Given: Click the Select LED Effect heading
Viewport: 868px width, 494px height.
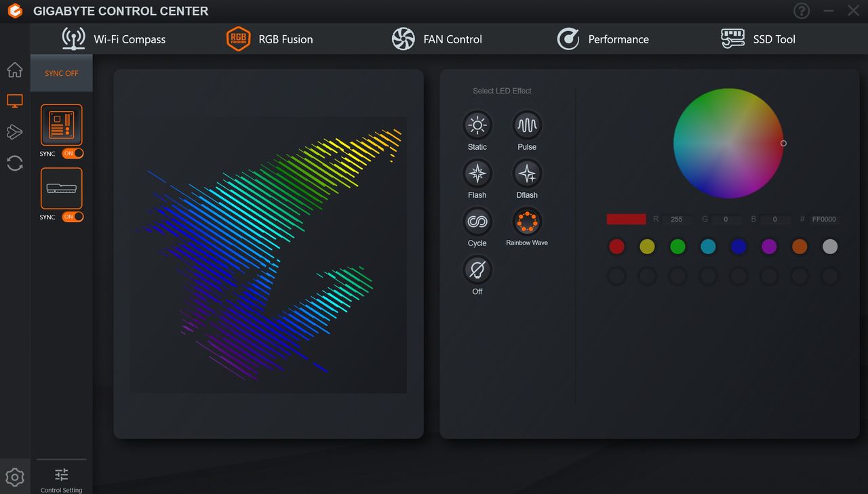Looking at the screenshot, I should pos(502,91).
